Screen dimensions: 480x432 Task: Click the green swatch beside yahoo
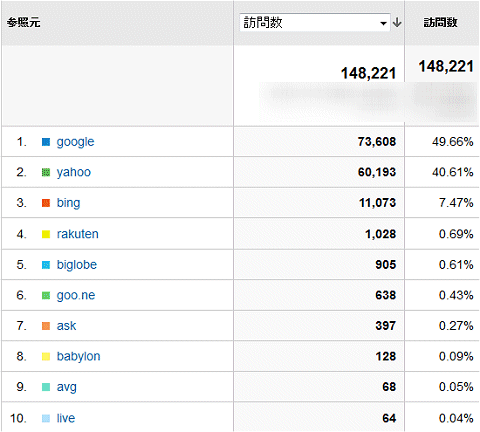46,172
